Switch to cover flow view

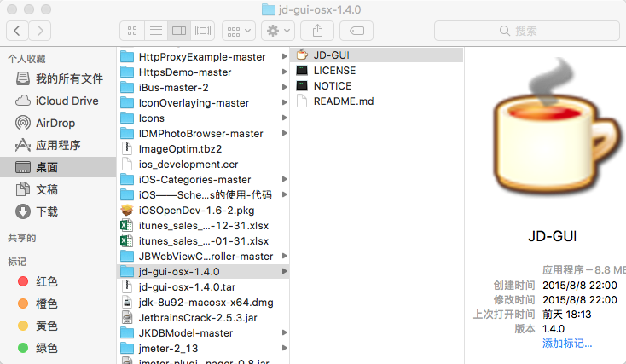(x=203, y=31)
